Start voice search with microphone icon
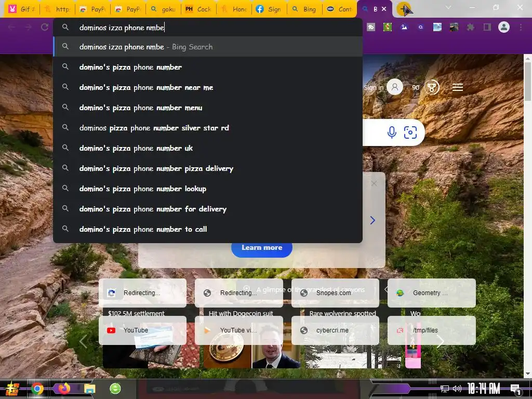 pos(392,132)
